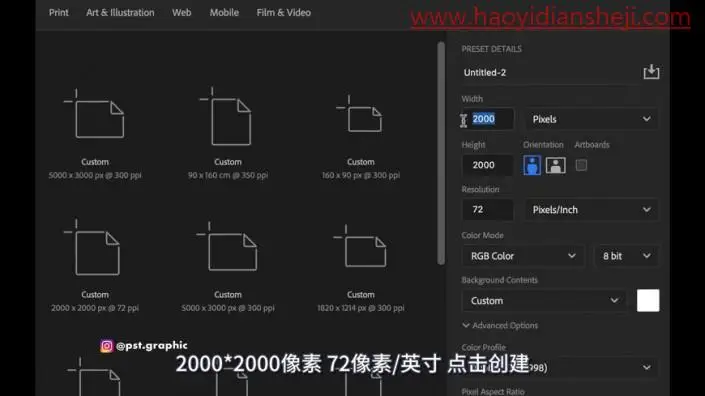
Task: Click the Height input field
Action: point(487,165)
